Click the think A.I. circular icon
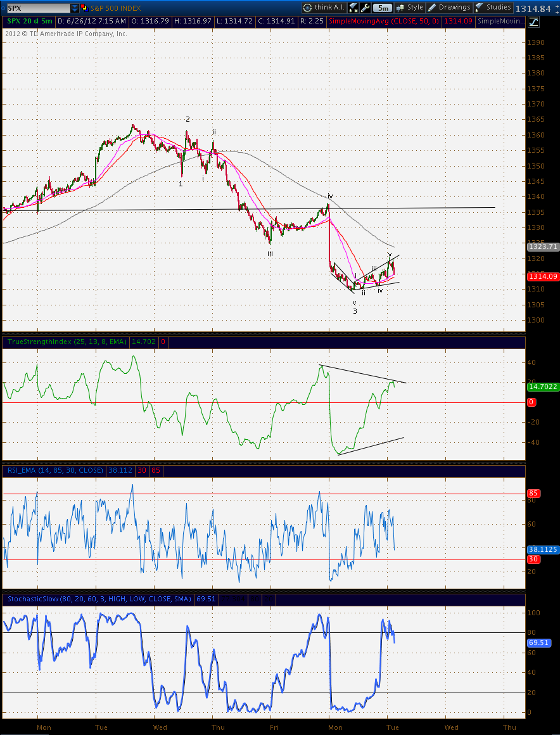The width and height of the screenshot is (560, 735). 307,8
